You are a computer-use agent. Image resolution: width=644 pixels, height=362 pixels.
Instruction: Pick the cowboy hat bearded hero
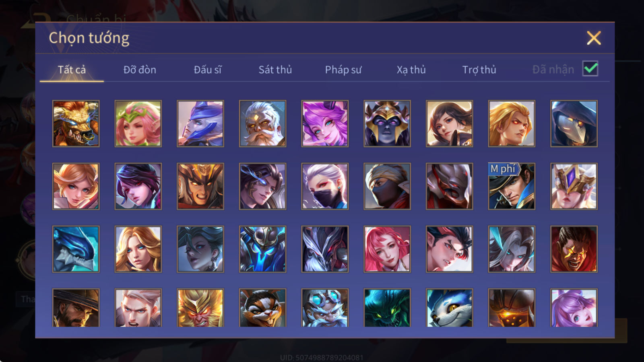76,308
